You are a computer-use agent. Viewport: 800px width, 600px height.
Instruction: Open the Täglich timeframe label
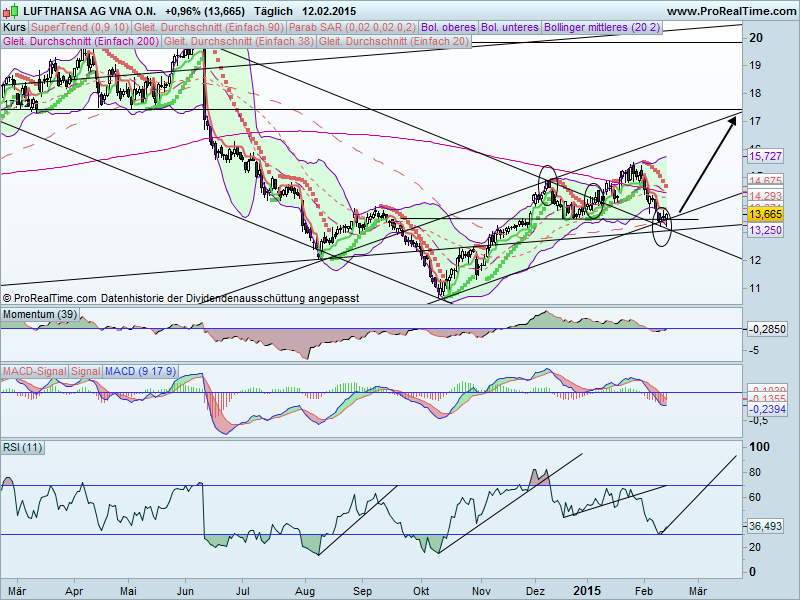pyautogui.click(x=273, y=11)
